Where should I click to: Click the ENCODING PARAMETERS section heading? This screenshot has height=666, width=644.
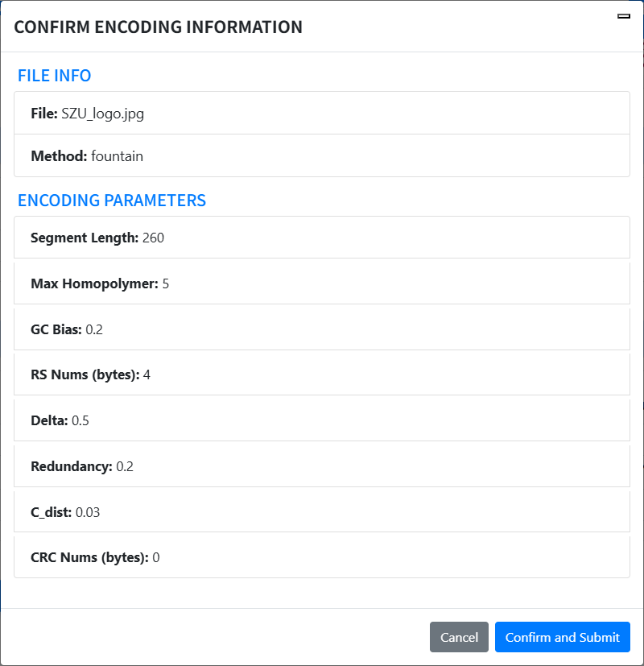tap(112, 201)
